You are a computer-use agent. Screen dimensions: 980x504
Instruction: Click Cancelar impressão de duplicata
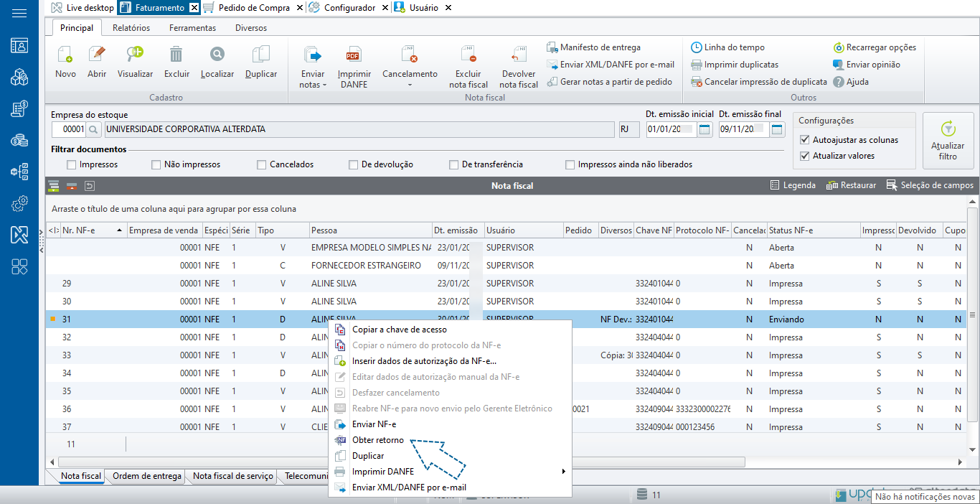(x=759, y=82)
